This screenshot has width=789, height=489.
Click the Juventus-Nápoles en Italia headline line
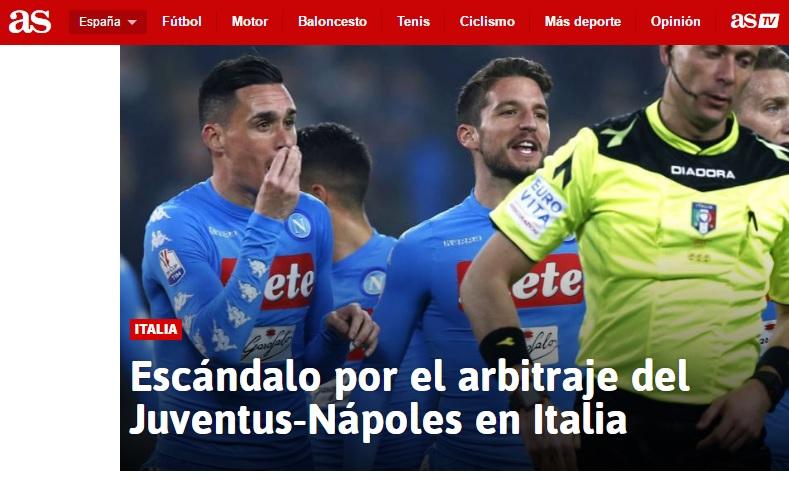(x=378, y=420)
